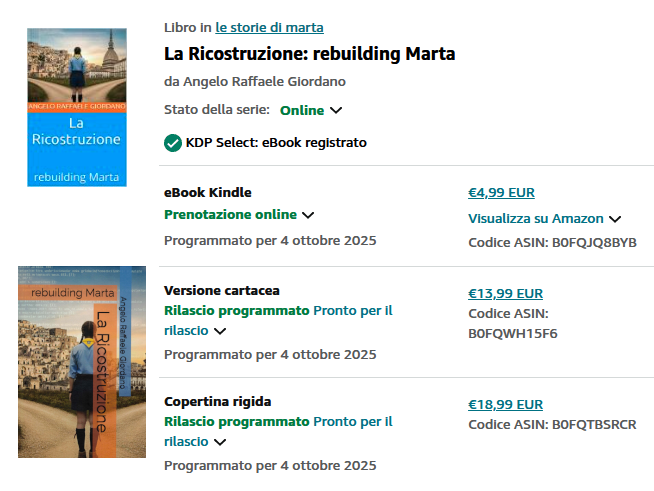Expand the series status "Online" dropdown
The image size is (654, 491).
pos(336,110)
